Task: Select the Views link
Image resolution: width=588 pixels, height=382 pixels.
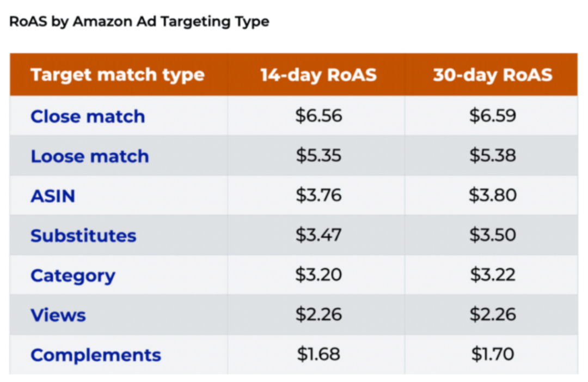Action: (x=58, y=315)
